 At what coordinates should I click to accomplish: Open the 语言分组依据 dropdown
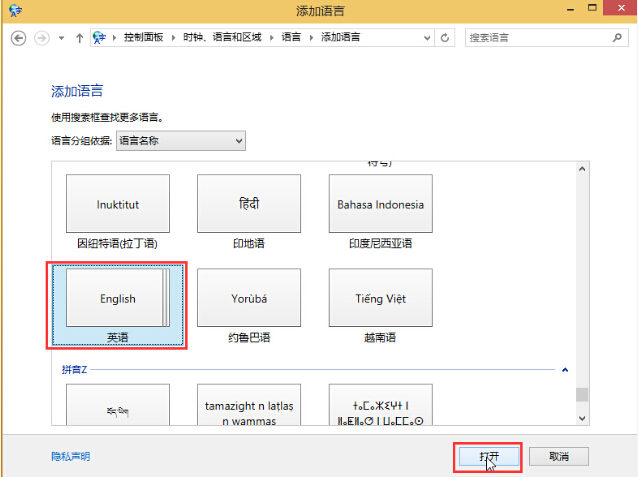pyautogui.click(x=181, y=141)
